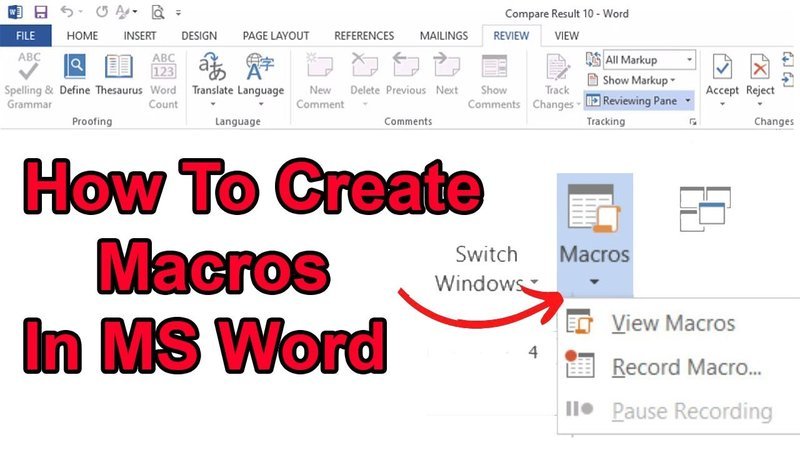This screenshot has width=800, height=450.
Task: Open Print Preview from quick access toolbar
Action: point(158,12)
